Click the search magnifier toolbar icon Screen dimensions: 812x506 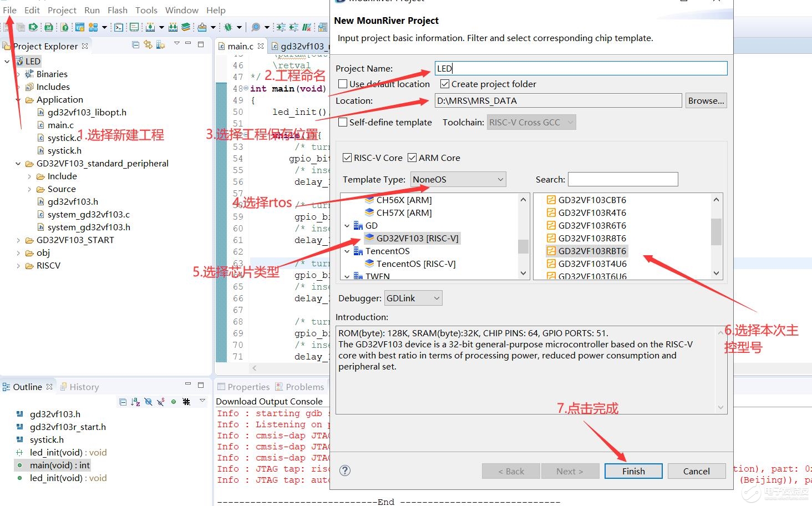click(x=255, y=27)
